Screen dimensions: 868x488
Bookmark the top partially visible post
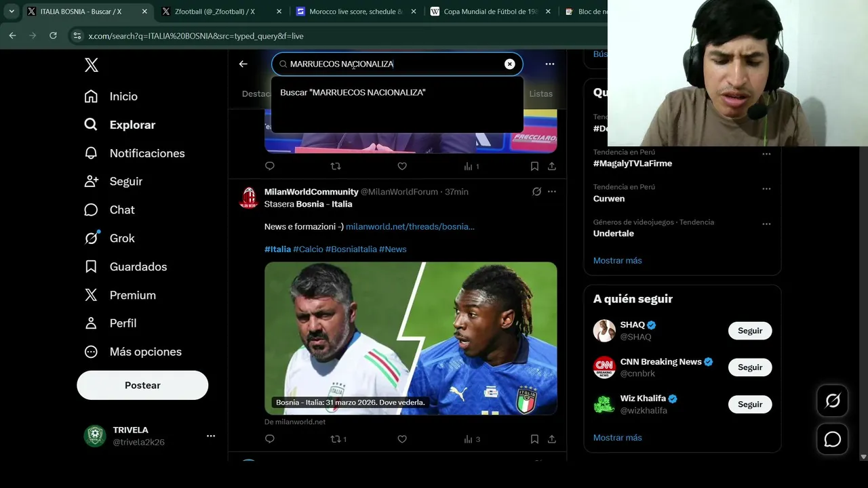tap(534, 166)
